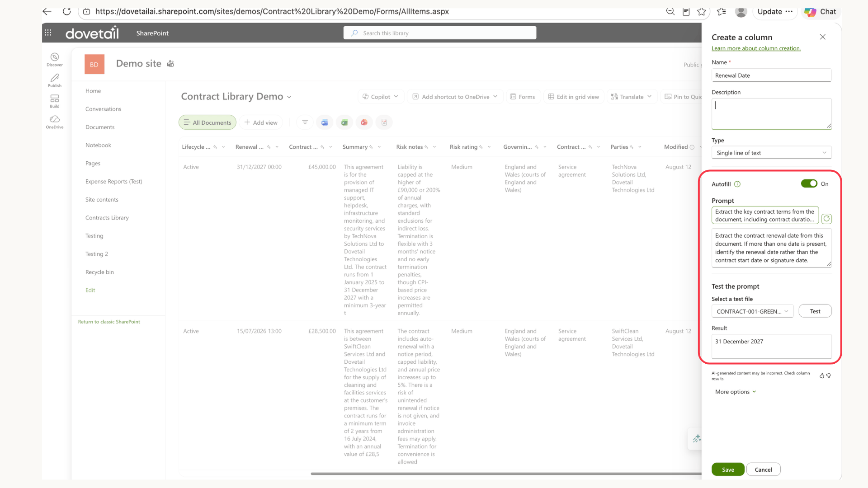
Task: Click the BD site logo tile
Action: [x=94, y=64]
